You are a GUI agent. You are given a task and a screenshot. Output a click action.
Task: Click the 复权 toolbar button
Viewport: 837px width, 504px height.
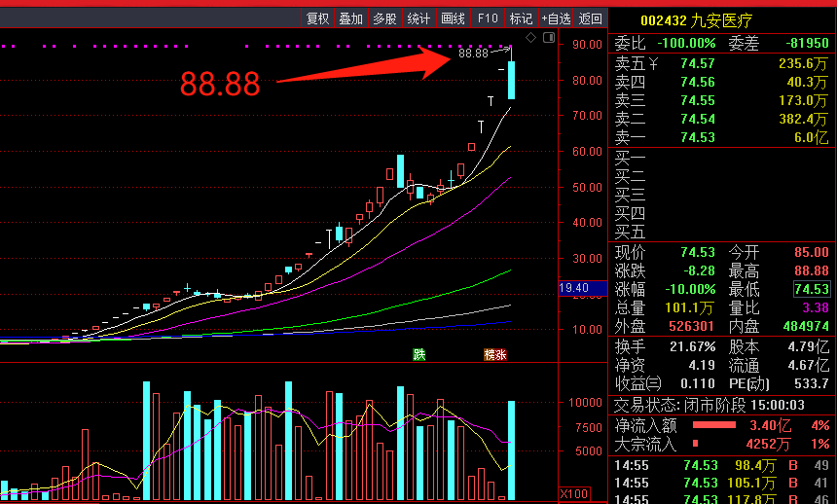coord(318,18)
